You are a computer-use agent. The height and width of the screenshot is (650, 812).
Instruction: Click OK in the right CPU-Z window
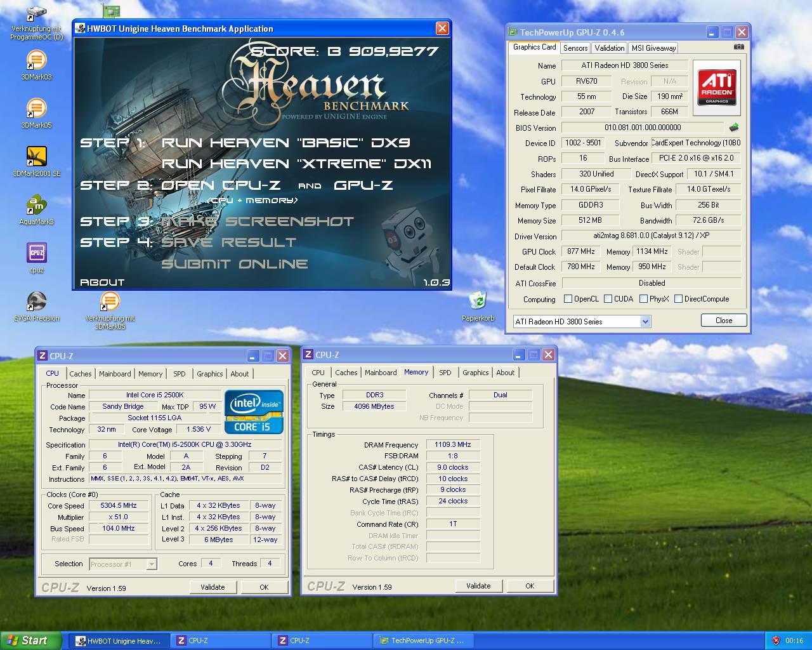[x=530, y=586]
